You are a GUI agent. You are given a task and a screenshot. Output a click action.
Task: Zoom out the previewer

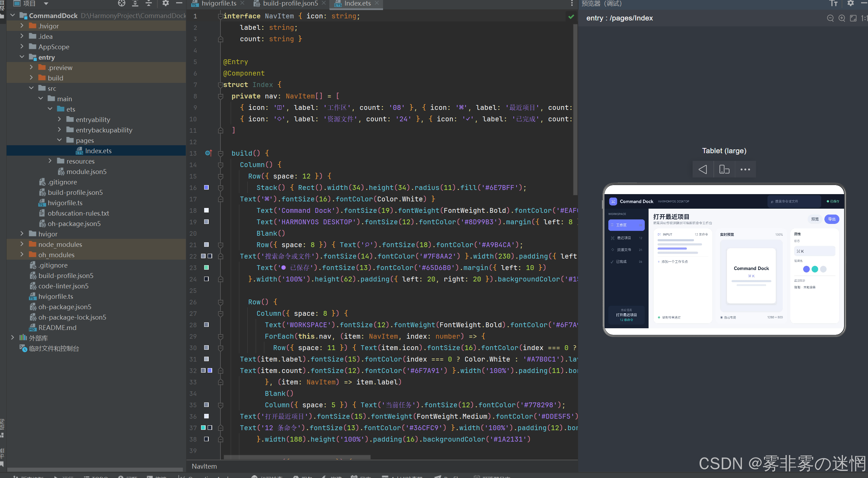(830, 18)
